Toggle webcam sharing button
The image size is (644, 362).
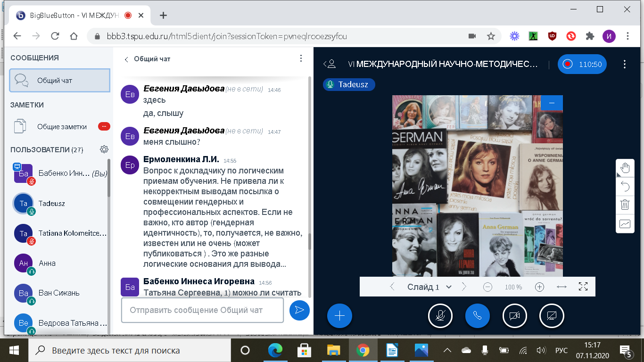click(514, 316)
